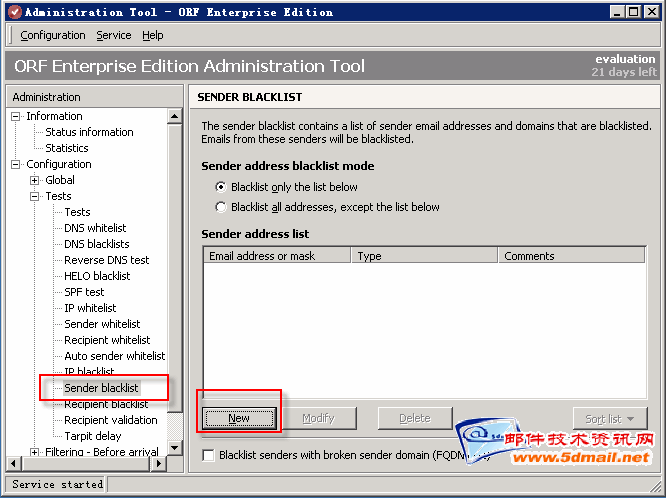
Task: Select Sender blacklist in tree
Action: tap(101, 388)
